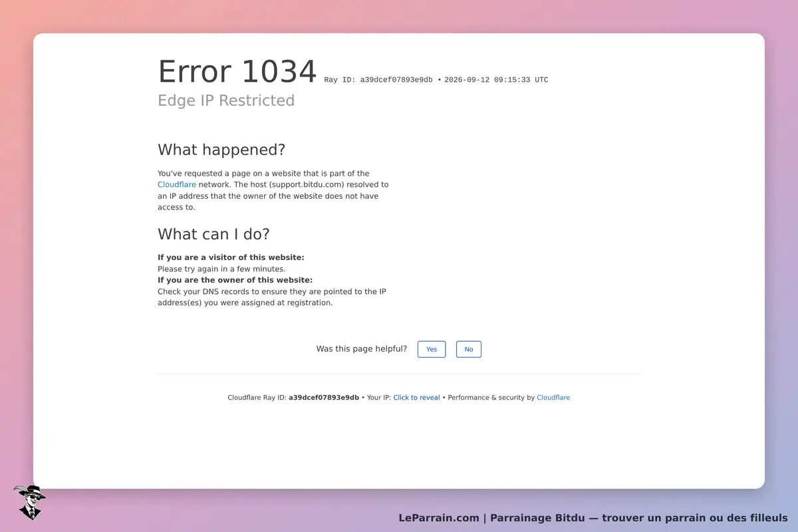798x532 pixels.
Task: Click the Yes helpful button
Action: 432,349
